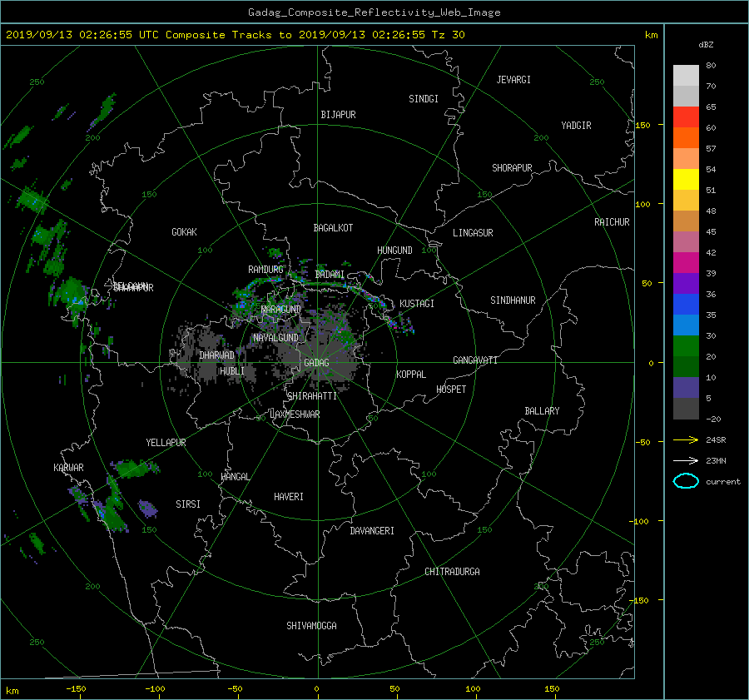This screenshot has height=700, width=749.
Task: Click the dark orange swatch beside 60
Action: pyautogui.click(x=686, y=137)
